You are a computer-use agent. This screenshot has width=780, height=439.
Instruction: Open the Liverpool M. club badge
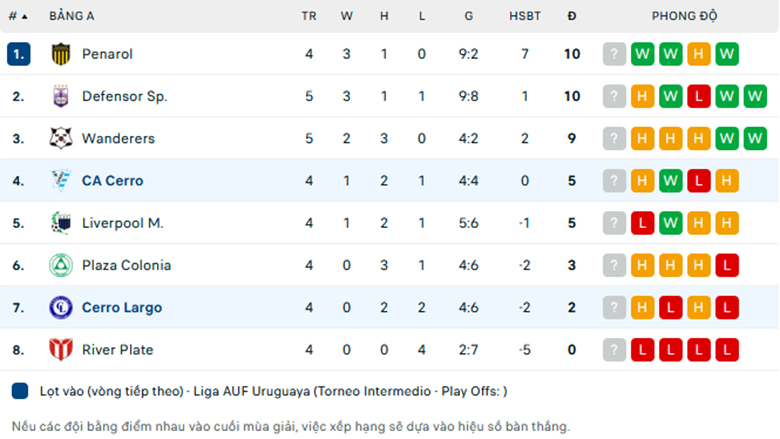(x=61, y=223)
